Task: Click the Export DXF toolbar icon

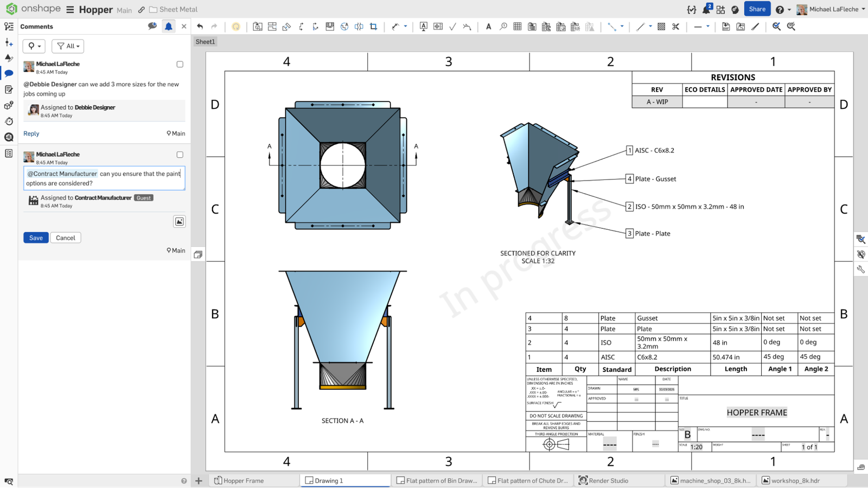Action: (725, 26)
